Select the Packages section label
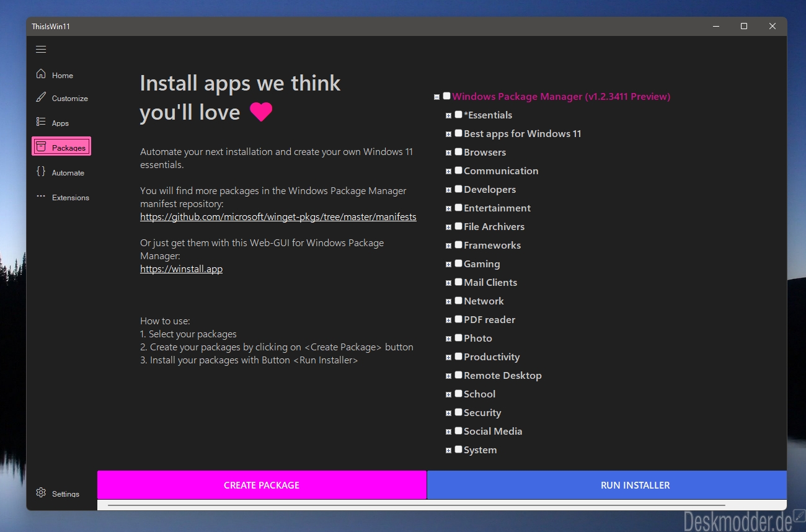This screenshot has width=806, height=532. pyautogui.click(x=69, y=148)
